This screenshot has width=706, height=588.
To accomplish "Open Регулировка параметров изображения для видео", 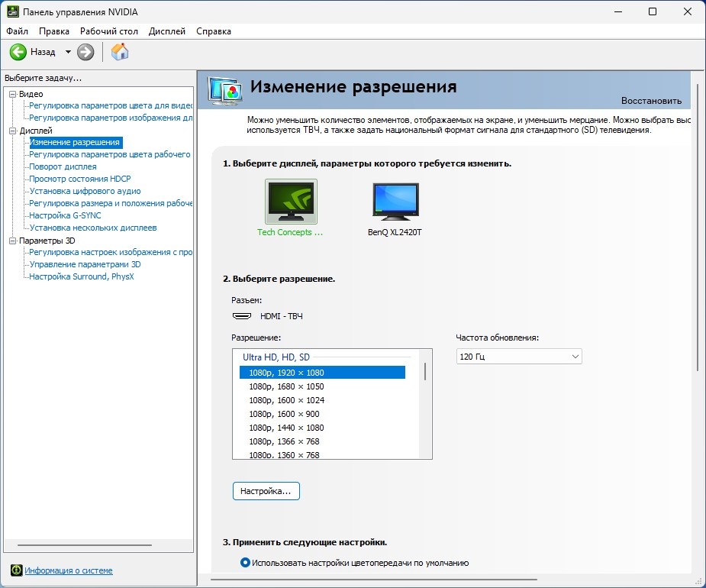I will [x=111, y=118].
